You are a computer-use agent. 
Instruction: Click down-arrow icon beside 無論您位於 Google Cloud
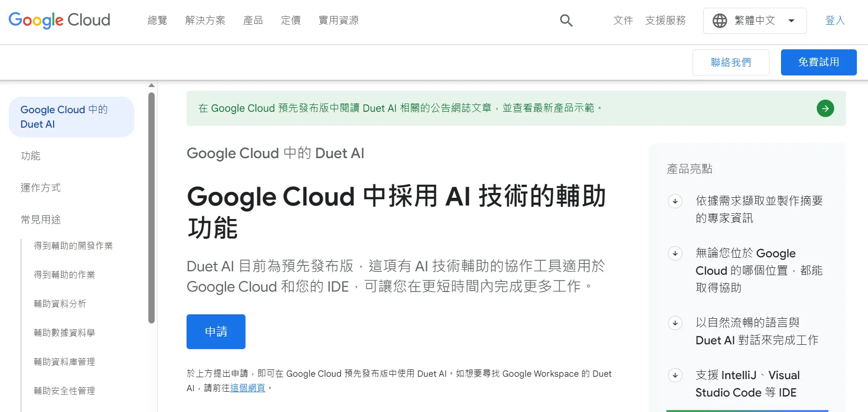click(x=675, y=253)
